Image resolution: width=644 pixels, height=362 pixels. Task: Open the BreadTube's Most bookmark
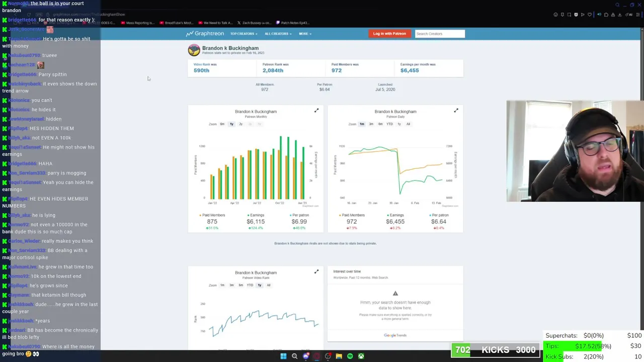coord(176,23)
